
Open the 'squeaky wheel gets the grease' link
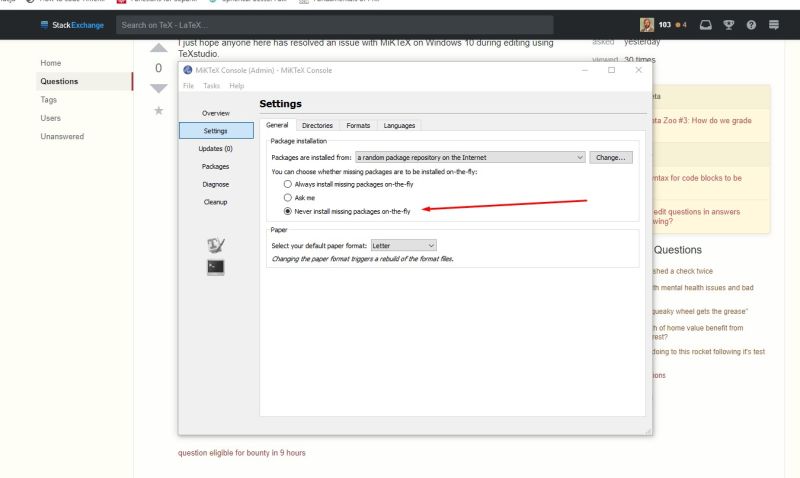click(700, 311)
